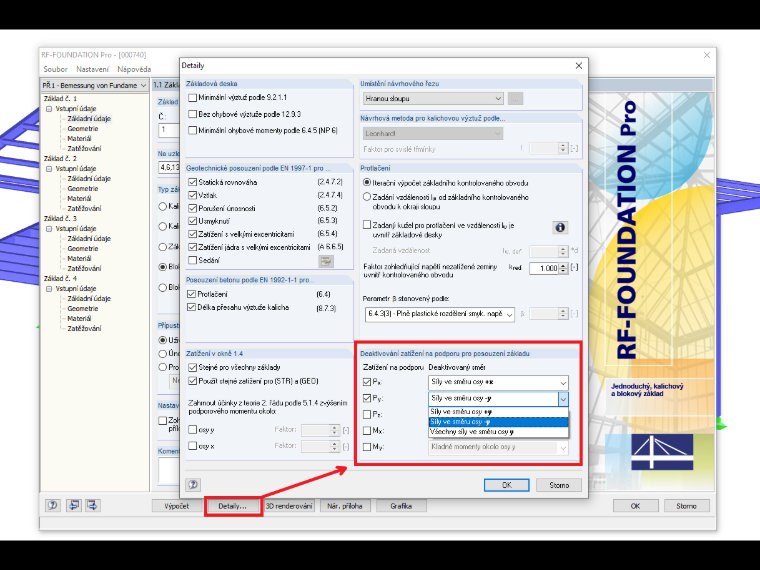Edit the kred factor value 1.000
The height and width of the screenshot is (570, 760).
pos(544,268)
